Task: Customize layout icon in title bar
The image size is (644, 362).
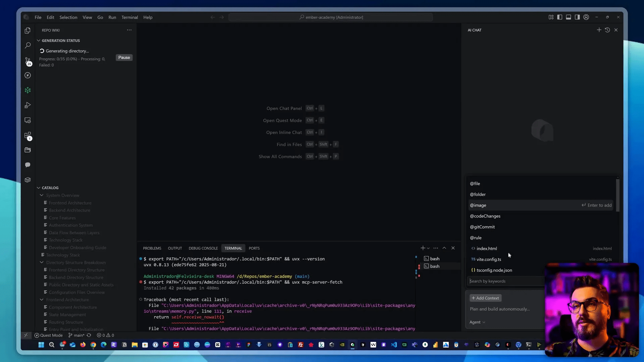Action: [551, 17]
